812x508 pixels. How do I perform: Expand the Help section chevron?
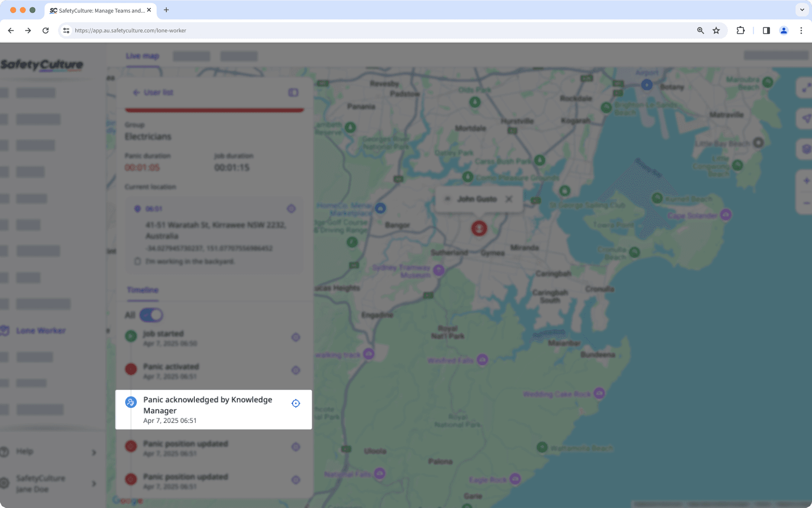coord(94,452)
